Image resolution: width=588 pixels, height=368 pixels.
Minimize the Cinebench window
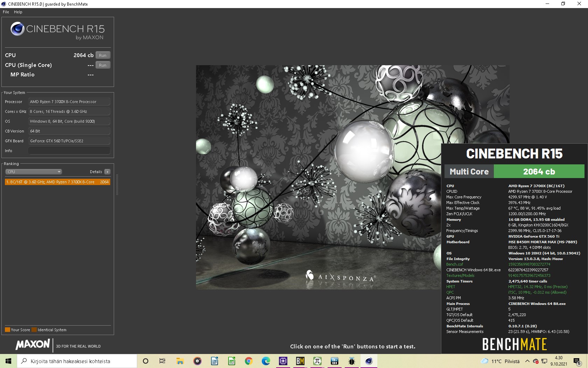point(547,4)
